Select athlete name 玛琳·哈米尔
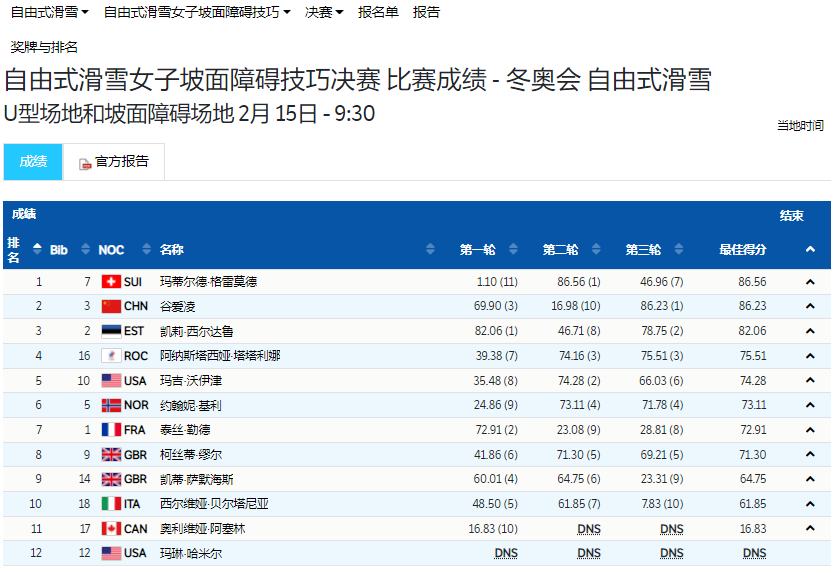 click(x=191, y=553)
